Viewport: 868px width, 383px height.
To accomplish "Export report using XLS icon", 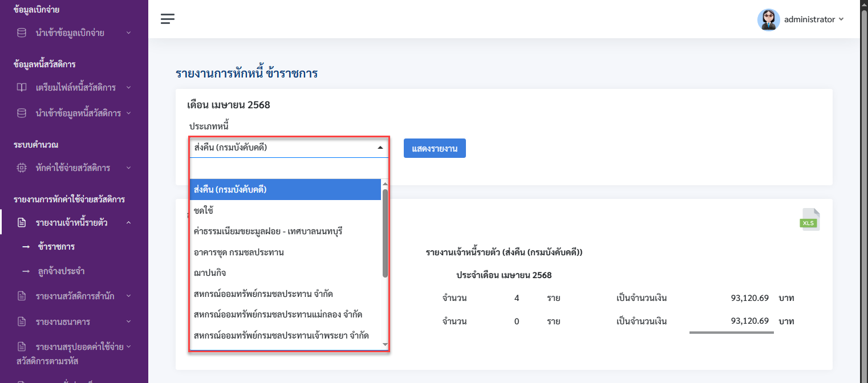I will [x=809, y=219].
